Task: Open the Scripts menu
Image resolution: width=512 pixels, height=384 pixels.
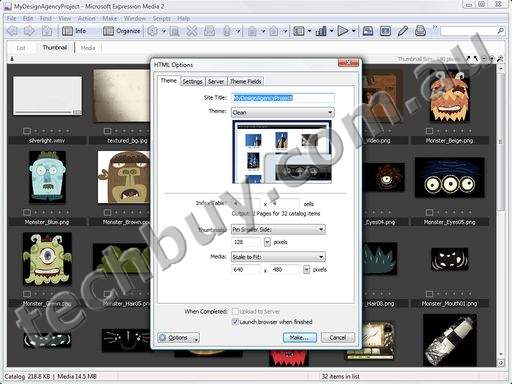Action: click(x=161, y=19)
